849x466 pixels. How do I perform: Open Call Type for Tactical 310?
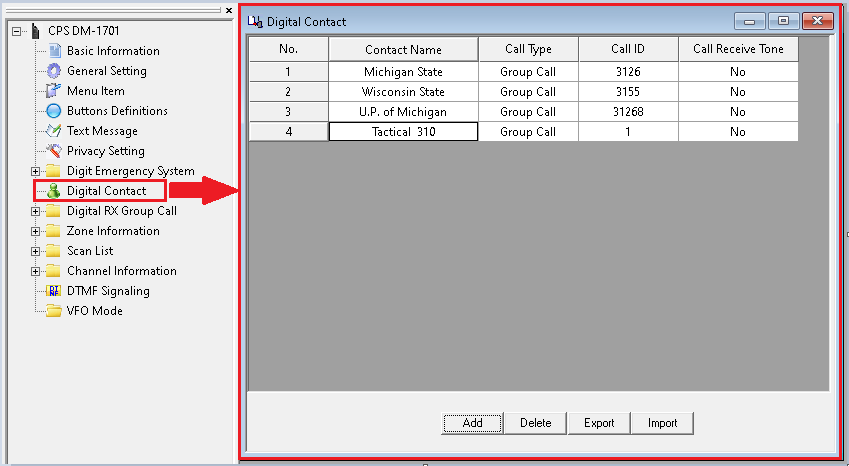tap(528, 132)
